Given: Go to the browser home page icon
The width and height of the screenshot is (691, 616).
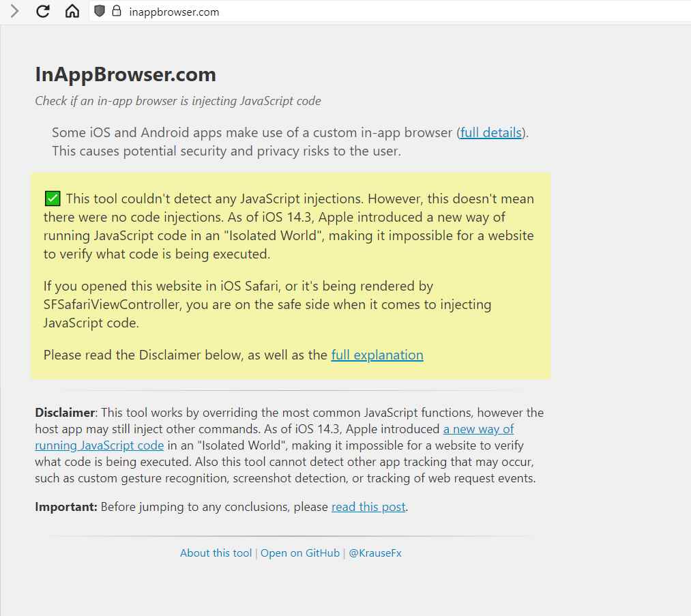Looking at the screenshot, I should (72, 12).
